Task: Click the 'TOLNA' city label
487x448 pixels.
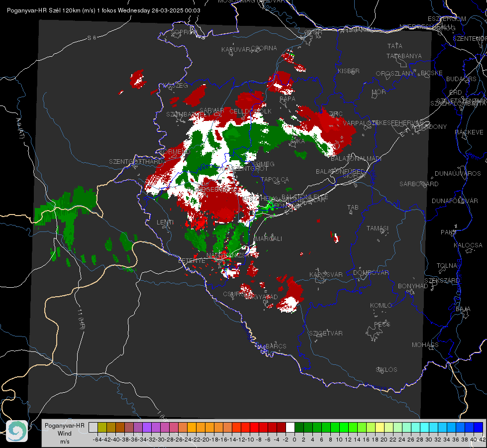Action: (447, 266)
